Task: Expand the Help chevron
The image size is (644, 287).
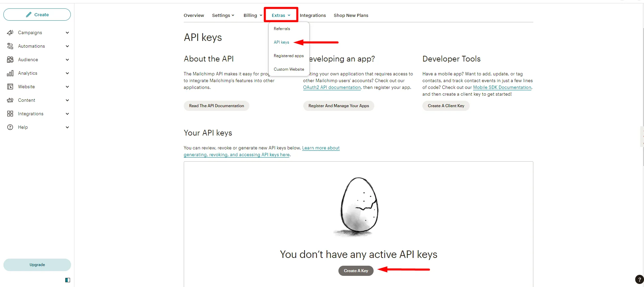Action: (x=67, y=127)
